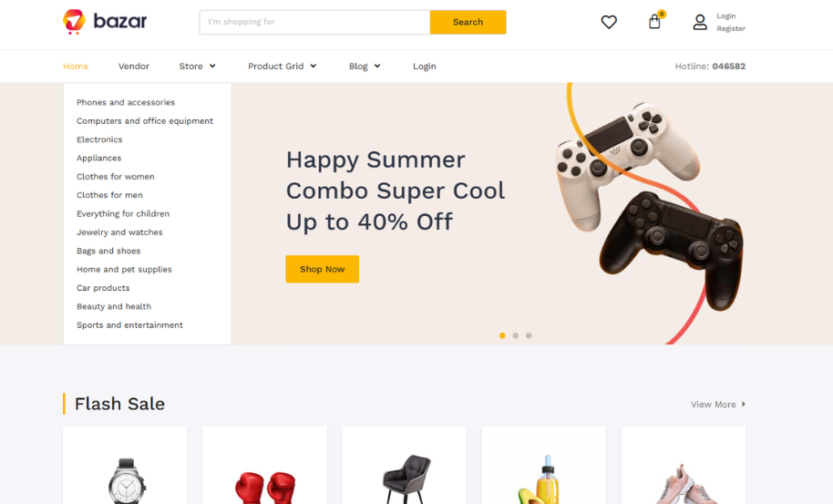833x504 pixels.
Task: Switch to the third carousel slide dot
Action: [529, 335]
